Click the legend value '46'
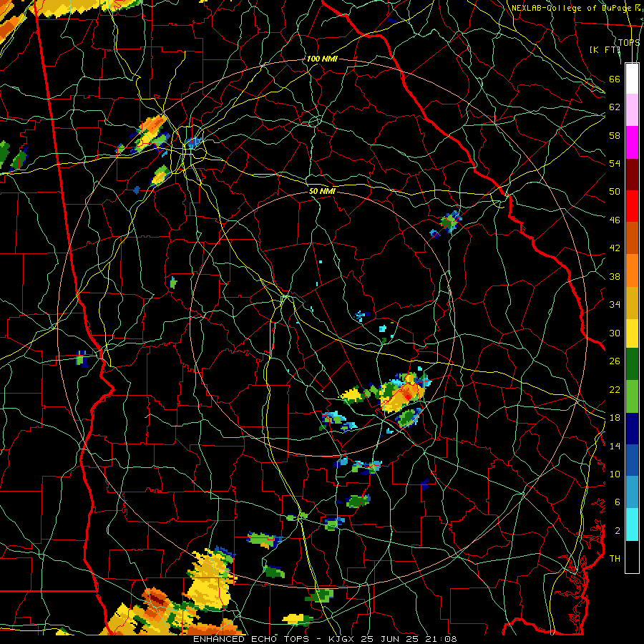The height and width of the screenshot is (644, 644). (615, 220)
